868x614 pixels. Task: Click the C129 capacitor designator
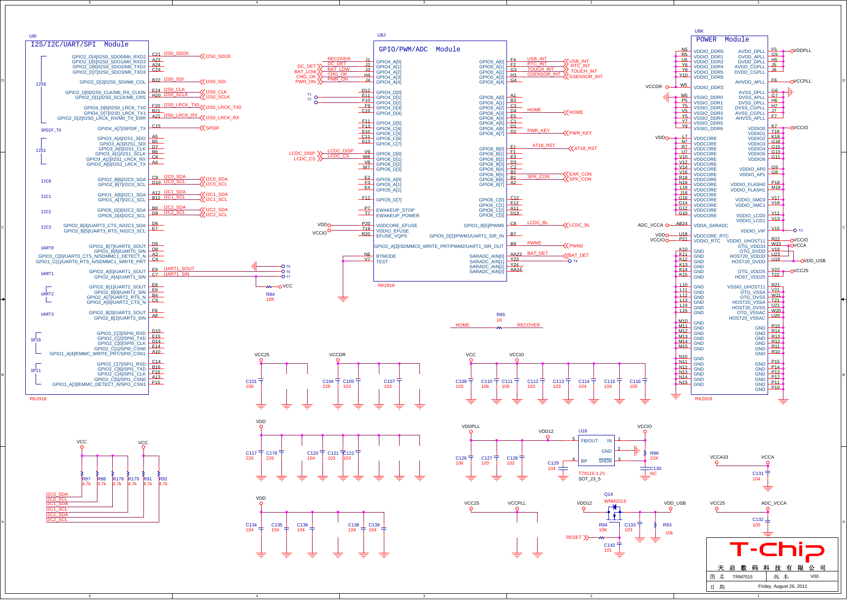(553, 463)
